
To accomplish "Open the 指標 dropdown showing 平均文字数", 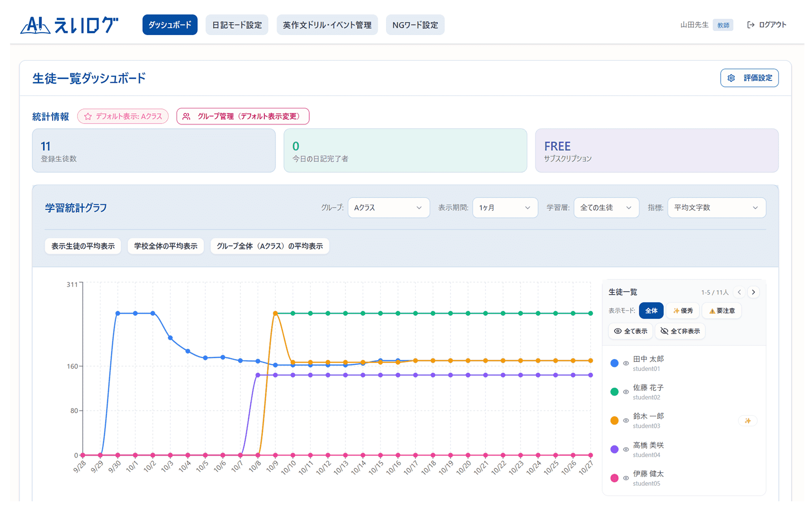I will (716, 208).
